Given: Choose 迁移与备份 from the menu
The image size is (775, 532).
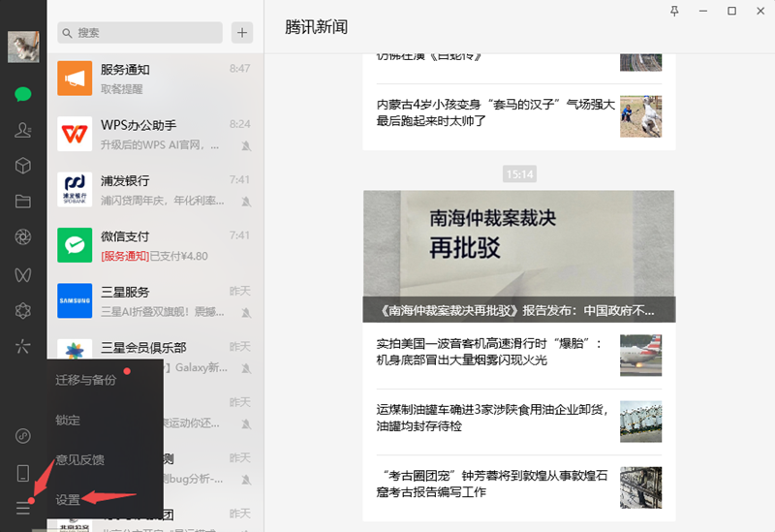Looking at the screenshot, I should pos(86,380).
